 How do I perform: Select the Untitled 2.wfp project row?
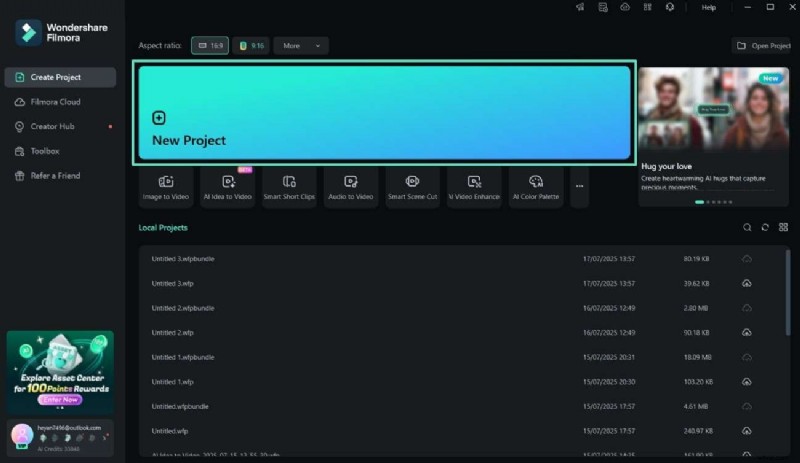point(462,332)
